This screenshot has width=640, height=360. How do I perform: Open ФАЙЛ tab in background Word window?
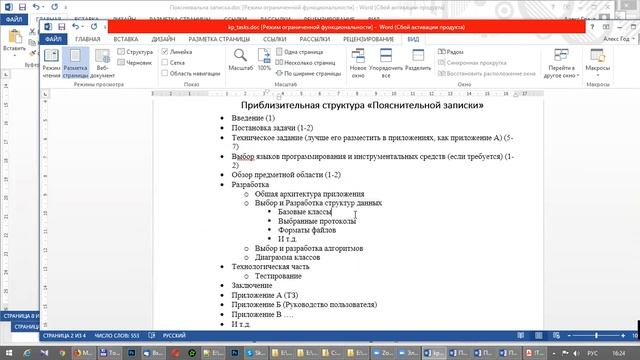coord(14,19)
